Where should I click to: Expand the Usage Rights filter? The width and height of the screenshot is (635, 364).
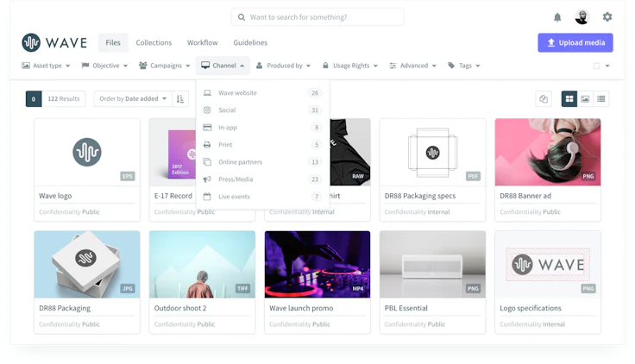(350, 66)
